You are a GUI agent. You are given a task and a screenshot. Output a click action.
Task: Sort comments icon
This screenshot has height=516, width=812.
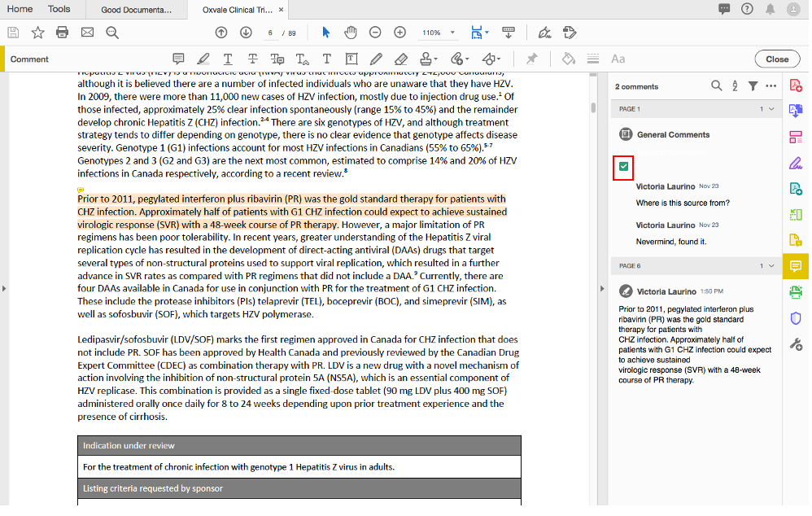(x=735, y=86)
